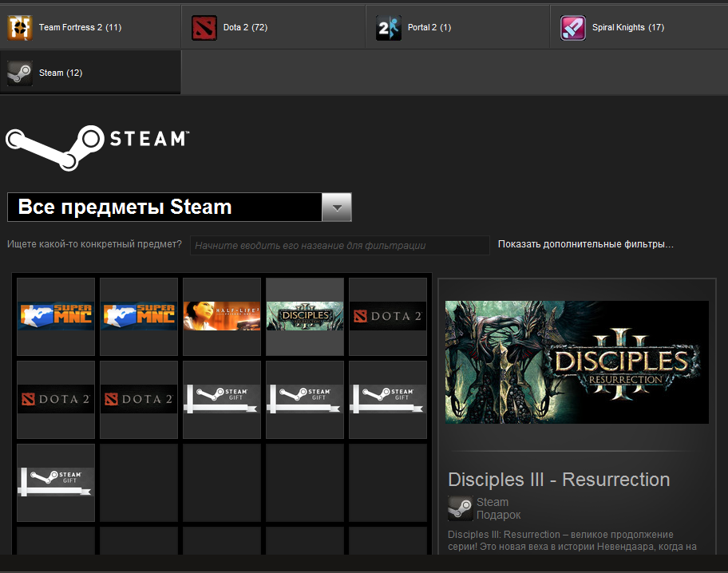Viewport: 728px width, 573px height.
Task: Click the Portal 2 game icon
Action: [389, 27]
